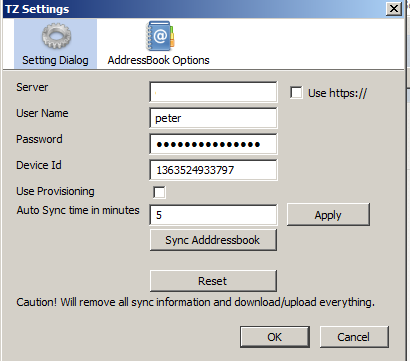Click the Use https:// label text
This screenshot has width=410, height=361.
pyautogui.click(x=337, y=93)
